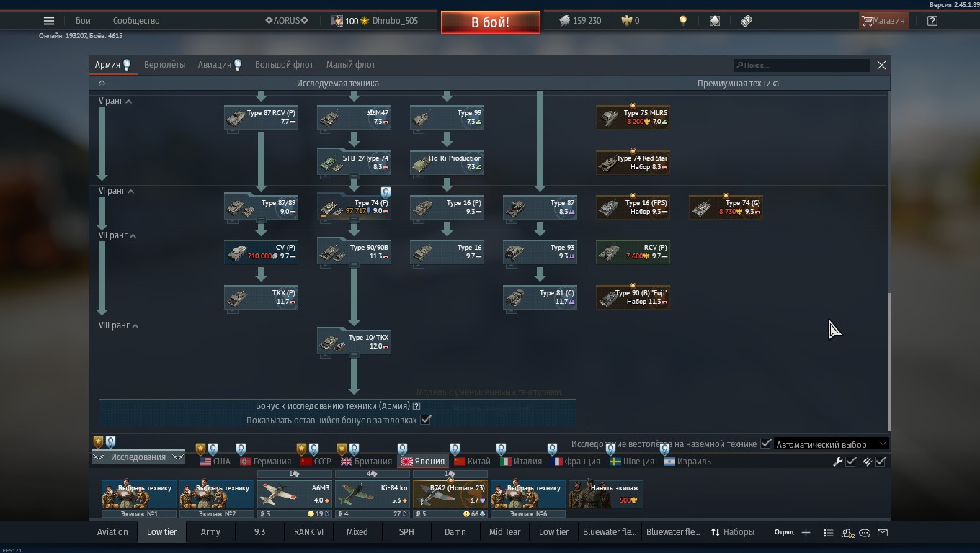Open the Магазин shop cart

click(883, 21)
